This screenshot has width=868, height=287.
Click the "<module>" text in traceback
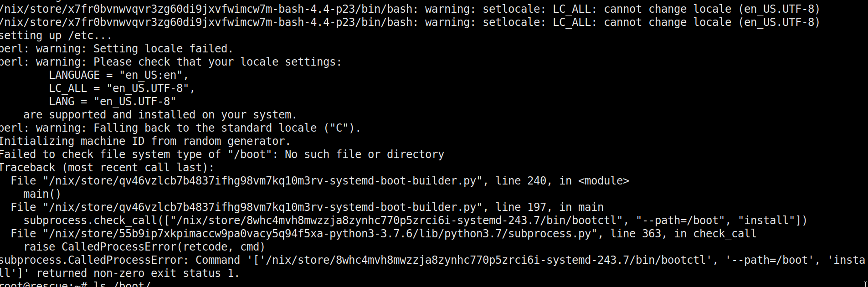tap(603, 181)
